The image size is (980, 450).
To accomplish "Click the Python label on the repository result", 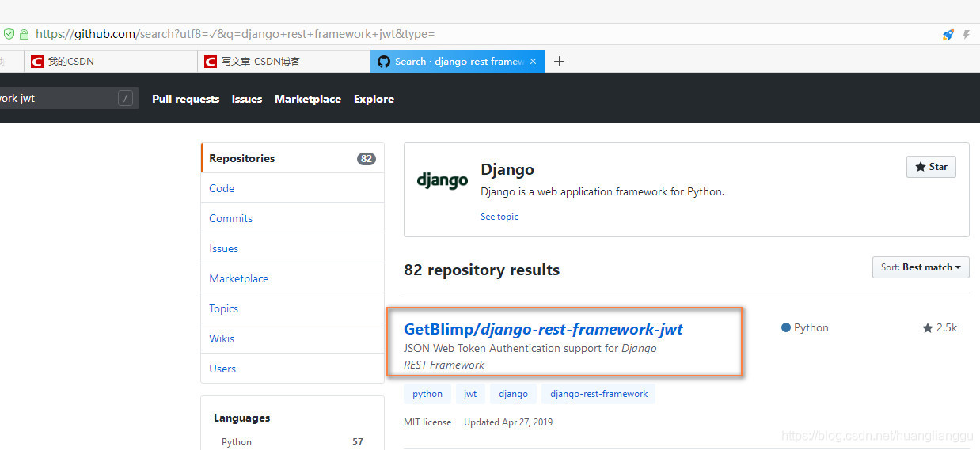I will (x=811, y=327).
